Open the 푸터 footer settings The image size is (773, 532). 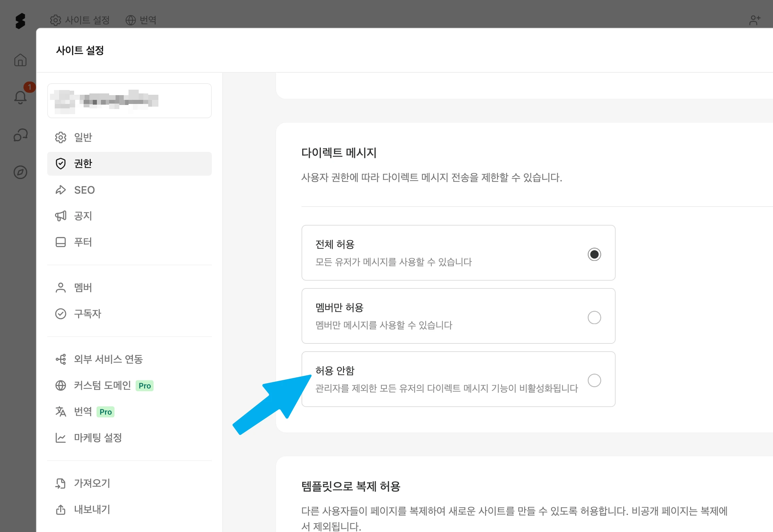tap(83, 242)
